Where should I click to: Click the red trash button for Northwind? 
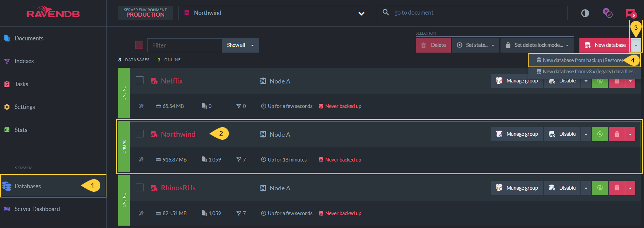617,134
